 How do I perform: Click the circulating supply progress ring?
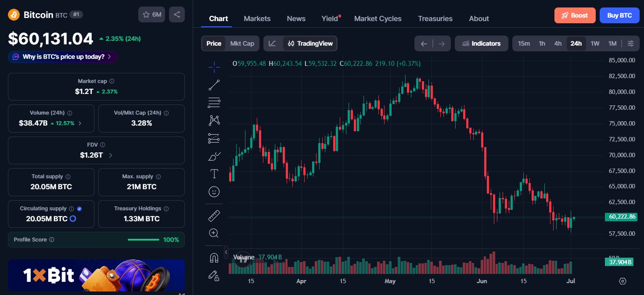[x=73, y=219]
